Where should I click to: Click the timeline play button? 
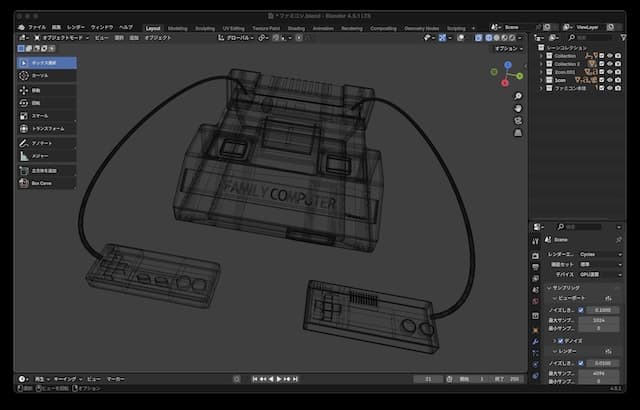(279, 379)
